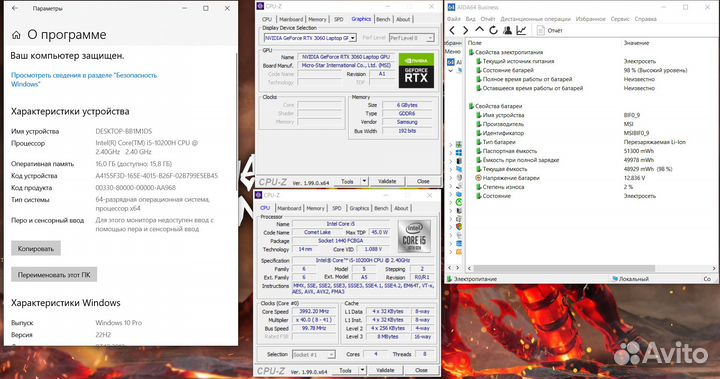Image resolution: width=720 pixels, height=379 pixels.
Task: Click the Локальный status bar entry
Action: 630,279
